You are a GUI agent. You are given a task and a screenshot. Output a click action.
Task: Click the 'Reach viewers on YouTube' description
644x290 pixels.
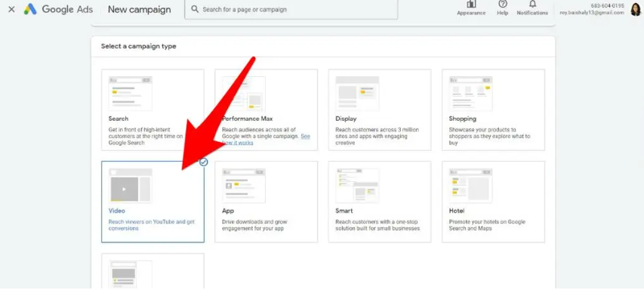pos(152,225)
